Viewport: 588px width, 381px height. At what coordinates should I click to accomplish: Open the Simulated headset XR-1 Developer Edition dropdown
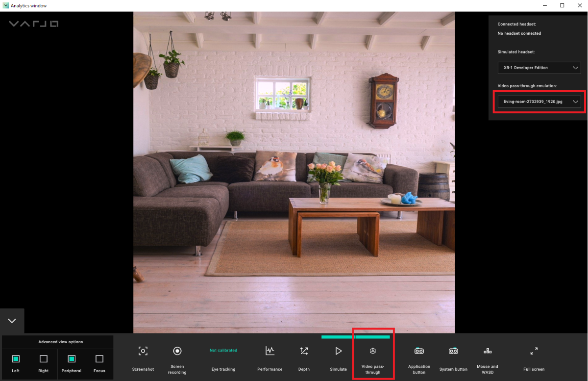(x=539, y=68)
